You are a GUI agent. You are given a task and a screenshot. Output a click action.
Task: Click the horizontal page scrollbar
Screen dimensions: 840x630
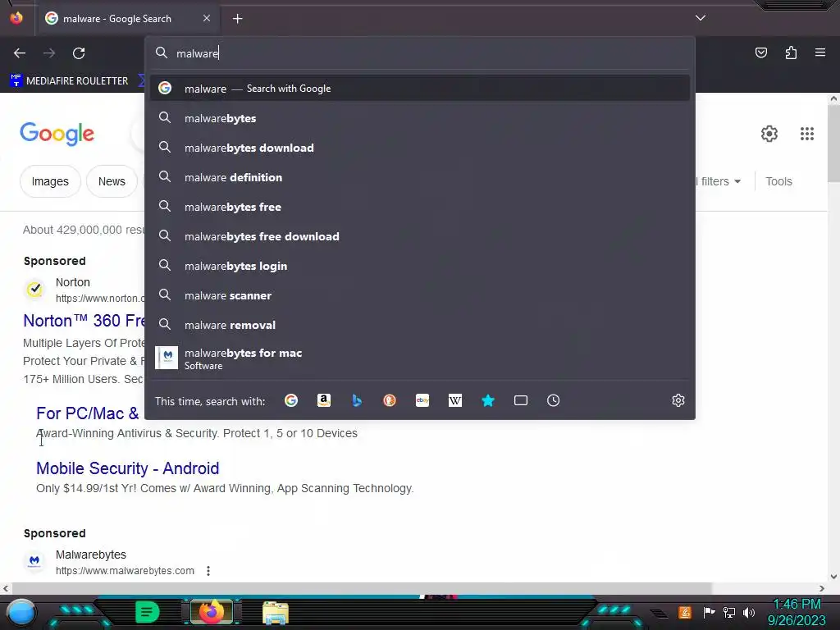[360, 588]
